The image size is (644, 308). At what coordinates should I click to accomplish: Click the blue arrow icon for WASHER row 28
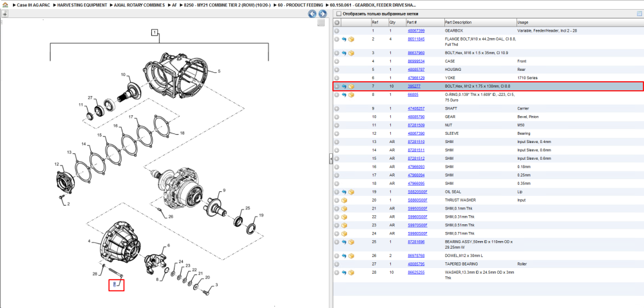point(344,273)
